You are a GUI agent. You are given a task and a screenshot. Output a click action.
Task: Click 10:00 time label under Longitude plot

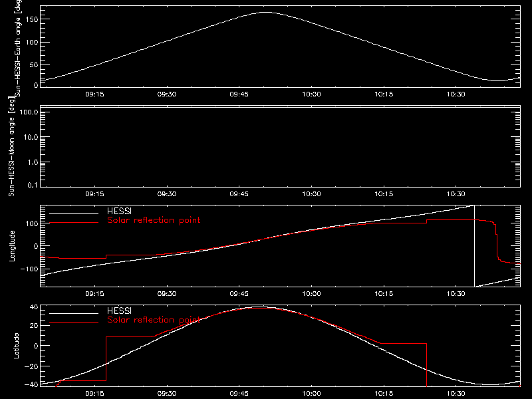point(311,294)
